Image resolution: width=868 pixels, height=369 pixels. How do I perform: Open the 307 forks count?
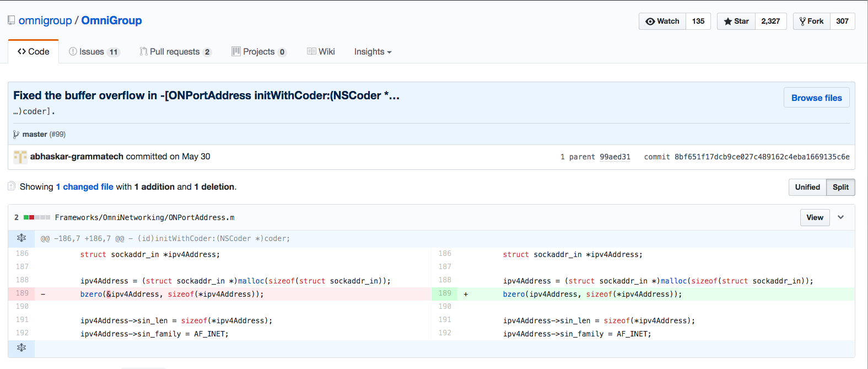(842, 21)
